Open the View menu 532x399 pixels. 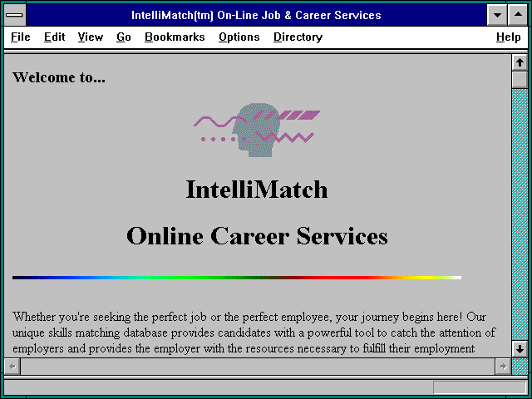click(91, 37)
